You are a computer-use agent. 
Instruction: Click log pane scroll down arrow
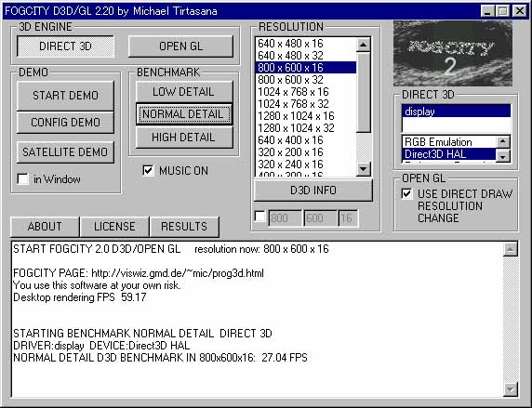[511, 389]
